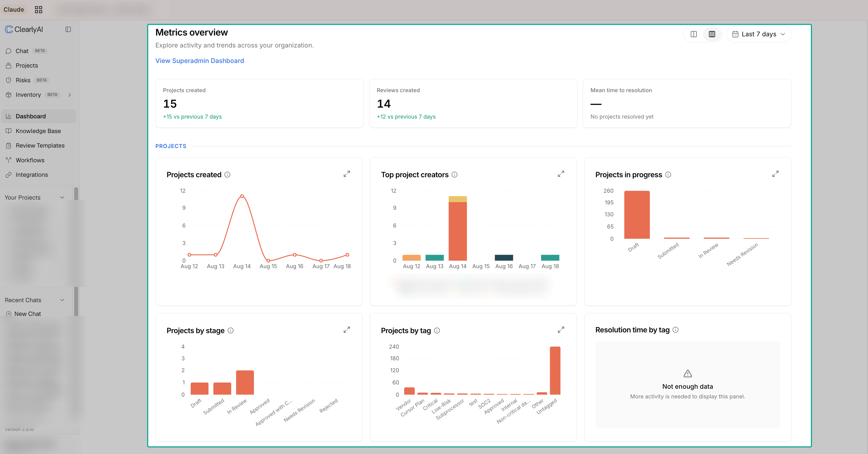Image resolution: width=868 pixels, height=454 pixels.
Task: Expand the Projects by stage chart
Action: [x=347, y=330]
